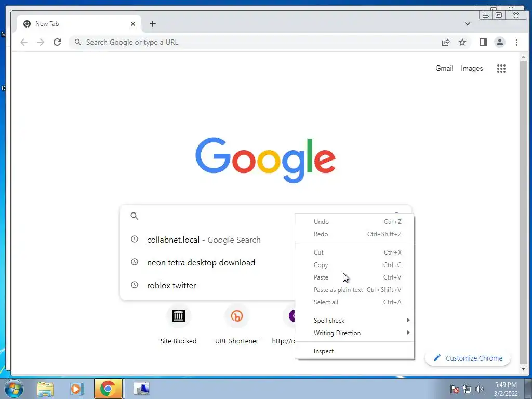This screenshot has width=532, height=399.
Task: Click the page scrollbar down arrow
Action: (523, 369)
